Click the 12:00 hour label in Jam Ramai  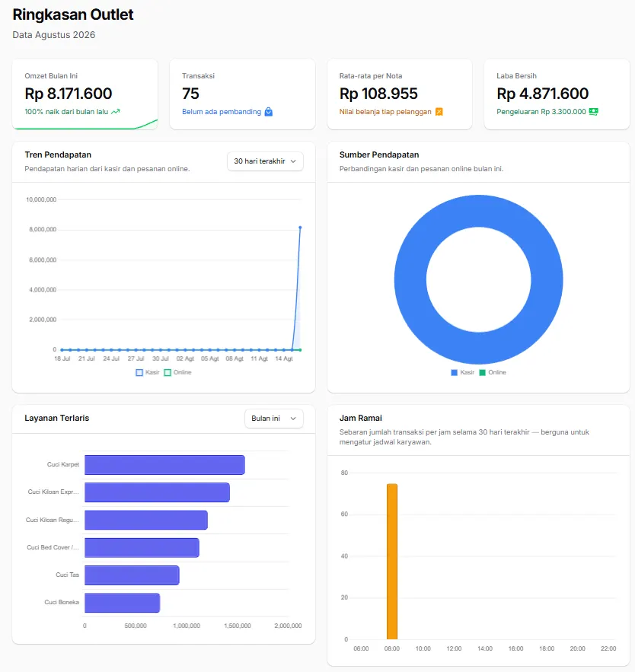click(454, 649)
